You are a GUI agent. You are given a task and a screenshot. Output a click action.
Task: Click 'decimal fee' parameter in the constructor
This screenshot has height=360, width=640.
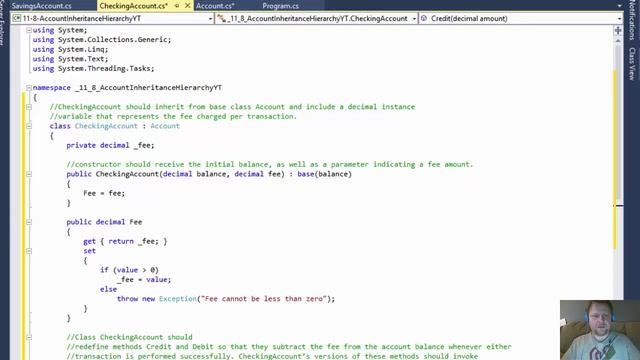(x=257, y=174)
